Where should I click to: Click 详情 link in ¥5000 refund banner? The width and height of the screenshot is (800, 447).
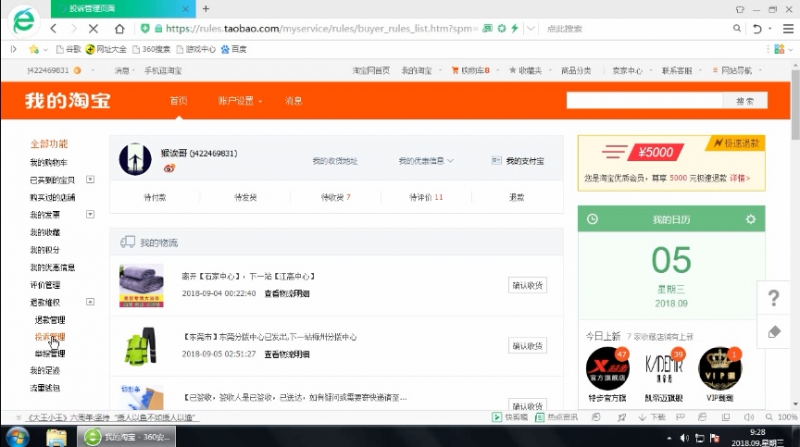point(740,178)
